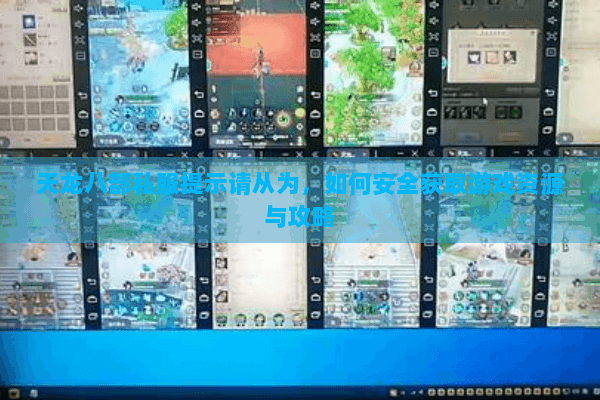The height and width of the screenshot is (400, 600).
Task: Toggle fullscreen on the gray dialog emulator sidebar
Action: pos(551,36)
